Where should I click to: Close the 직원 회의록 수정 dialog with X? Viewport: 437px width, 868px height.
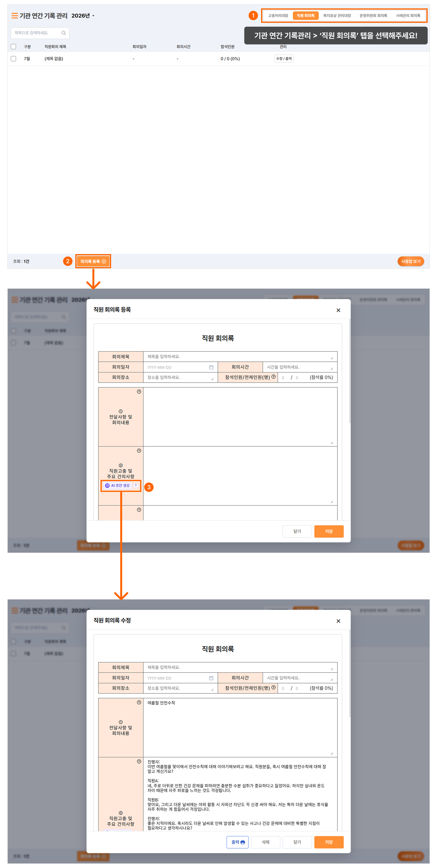click(x=338, y=621)
